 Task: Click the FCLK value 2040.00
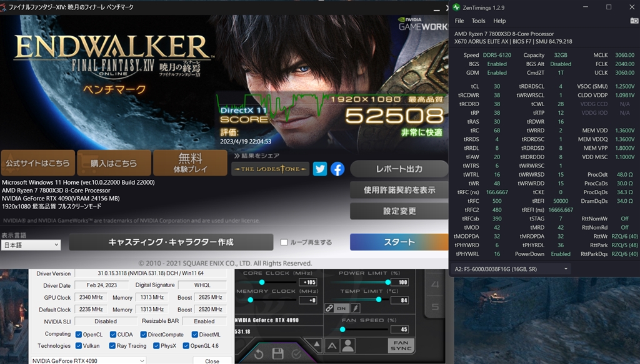pyautogui.click(x=624, y=64)
